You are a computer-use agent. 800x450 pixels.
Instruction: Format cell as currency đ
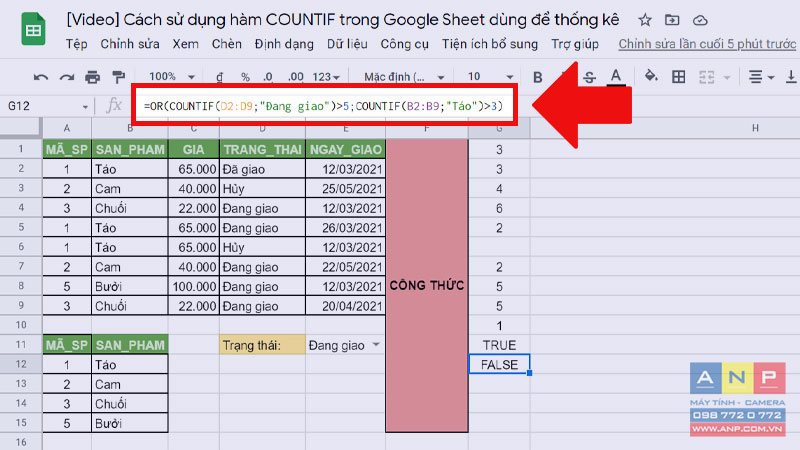pyautogui.click(x=219, y=77)
